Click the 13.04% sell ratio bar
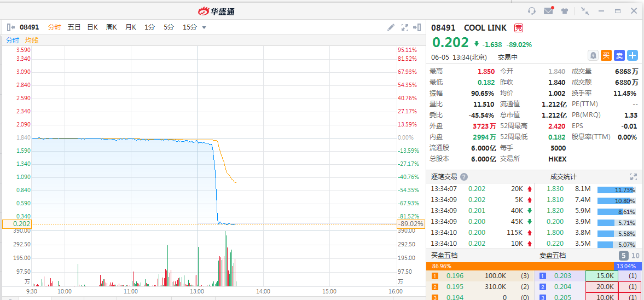 click(x=628, y=266)
